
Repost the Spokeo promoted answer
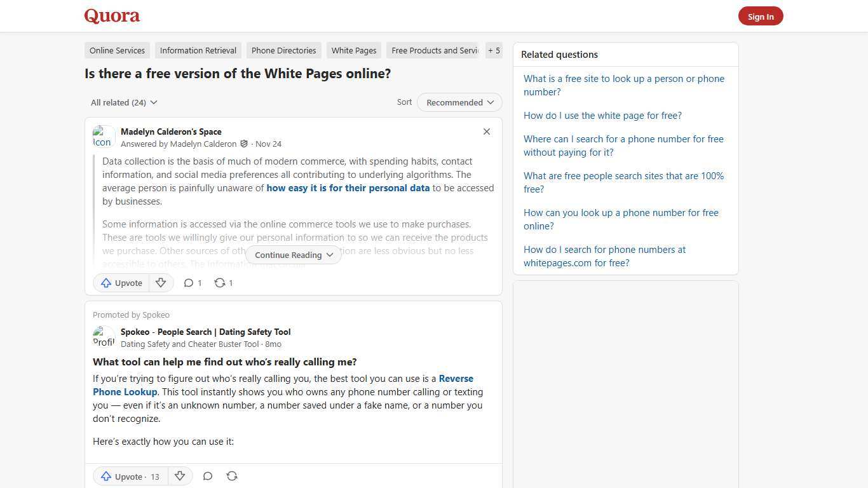pyautogui.click(x=232, y=476)
